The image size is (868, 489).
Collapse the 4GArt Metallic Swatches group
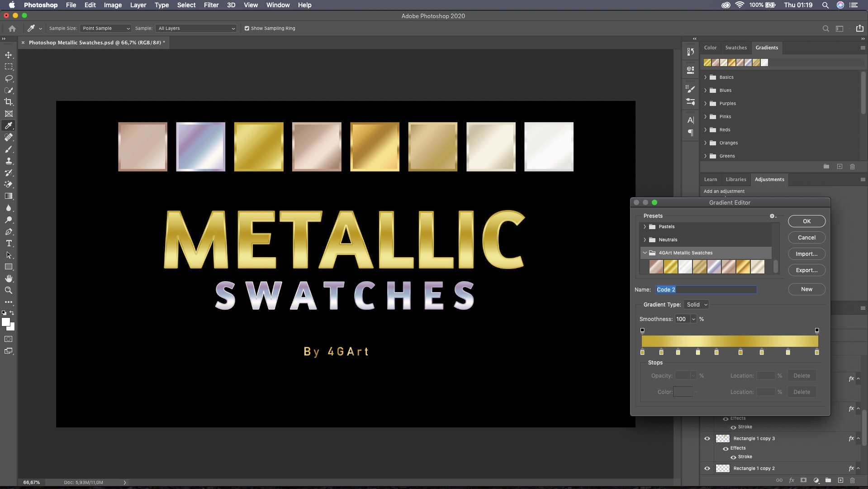pos(645,253)
